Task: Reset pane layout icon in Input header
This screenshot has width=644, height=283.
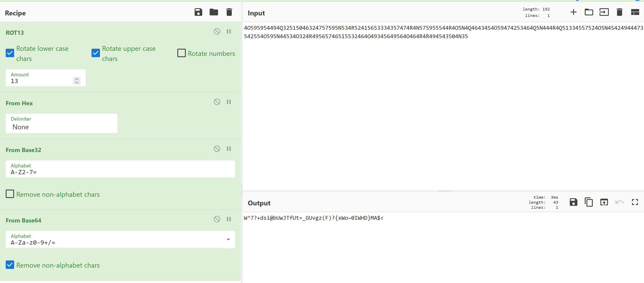Action: click(635, 12)
